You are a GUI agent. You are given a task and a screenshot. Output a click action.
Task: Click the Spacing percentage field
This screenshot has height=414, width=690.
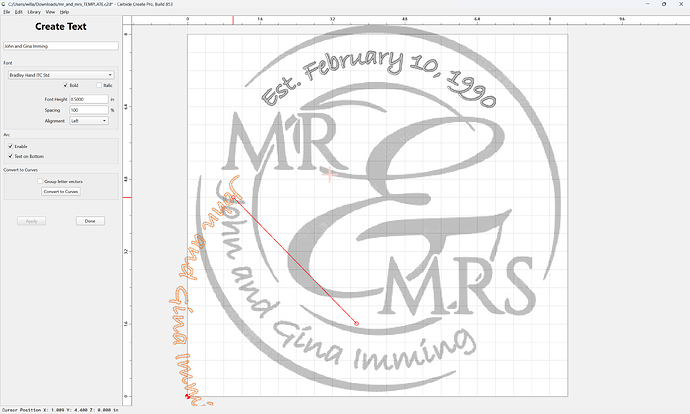coord(88,110)
